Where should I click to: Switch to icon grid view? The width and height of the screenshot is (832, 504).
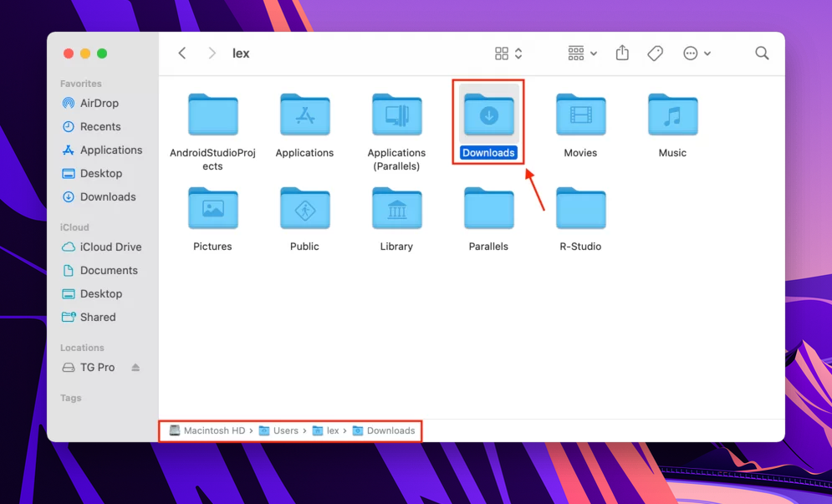[x=502, y=53]
